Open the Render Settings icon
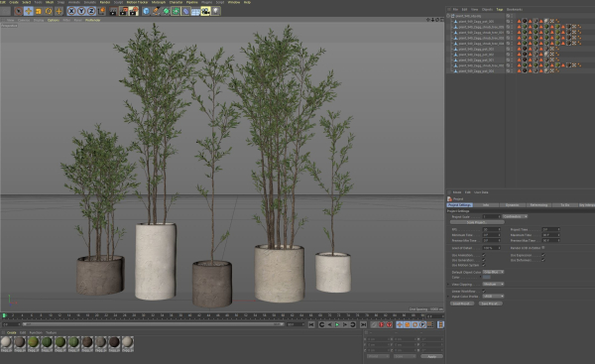 click(134, 11)
